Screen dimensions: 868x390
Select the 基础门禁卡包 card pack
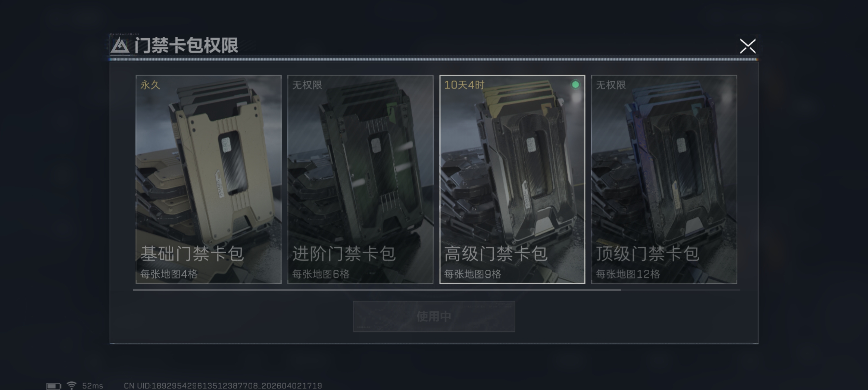[209, 179]
